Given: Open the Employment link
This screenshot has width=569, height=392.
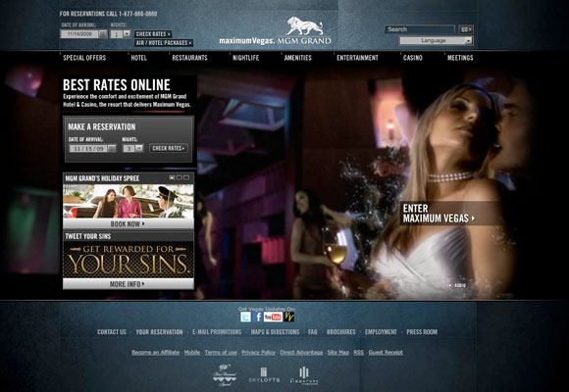Looking at the screenshot, I should 381,332.
